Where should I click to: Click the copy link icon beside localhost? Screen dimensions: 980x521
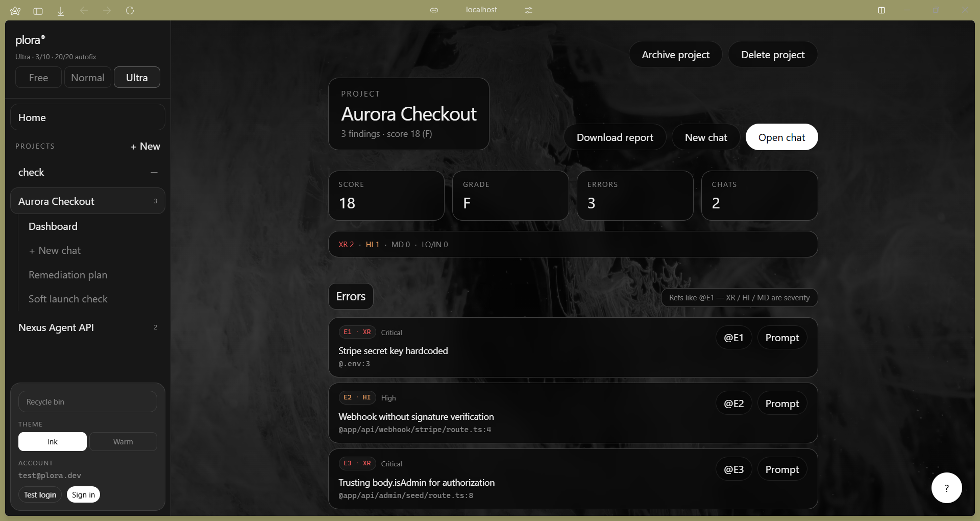434,10
